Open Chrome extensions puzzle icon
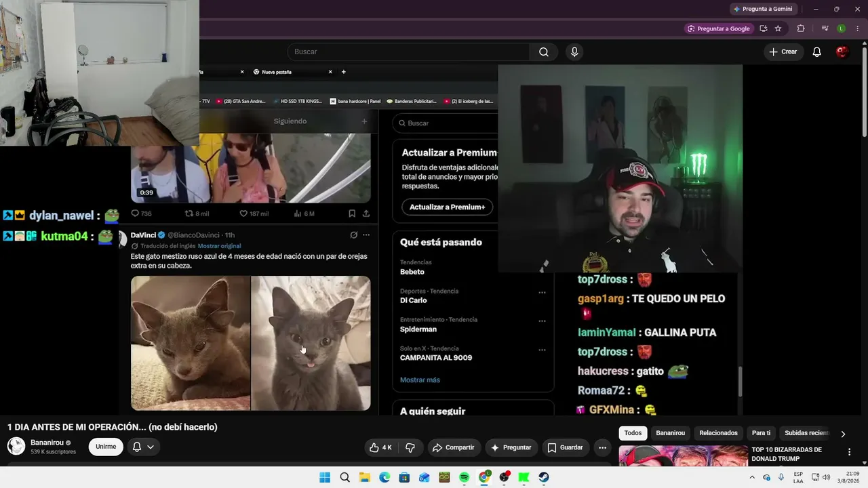Viewport: 868px width, 488px height. (801, 28)
